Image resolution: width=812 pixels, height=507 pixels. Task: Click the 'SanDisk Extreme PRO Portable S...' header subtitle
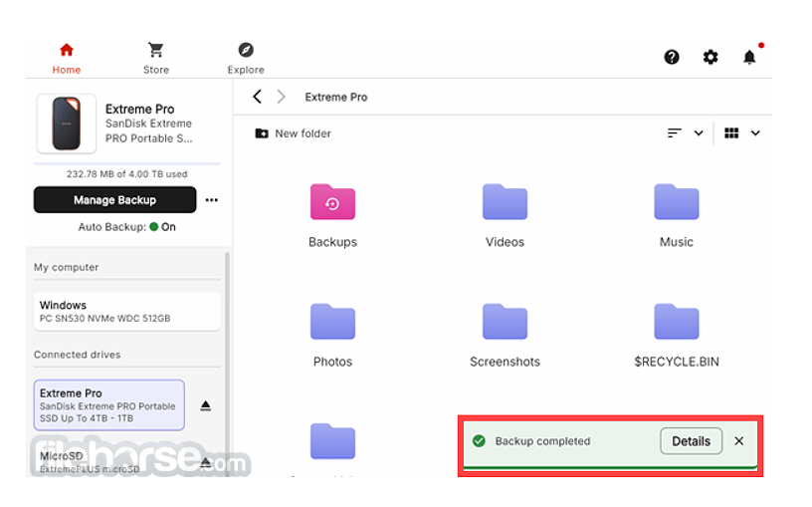(x=148, y=131)
